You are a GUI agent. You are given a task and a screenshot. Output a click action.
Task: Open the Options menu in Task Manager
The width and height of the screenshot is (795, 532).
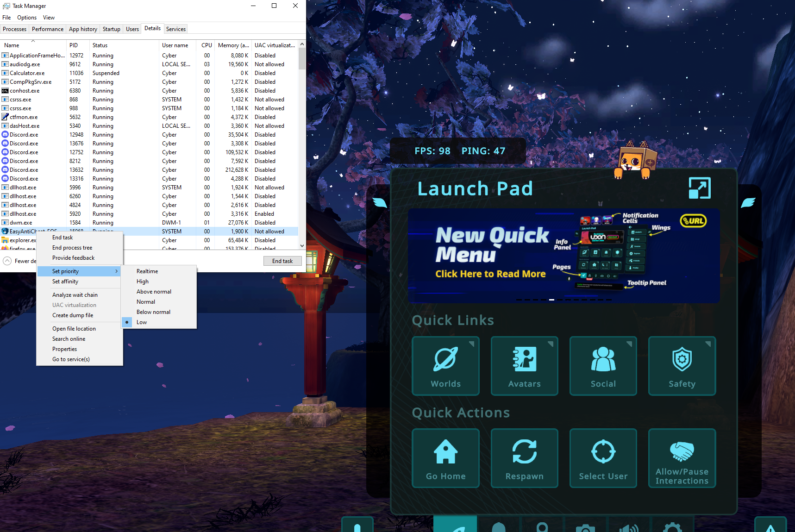point(27,18)
